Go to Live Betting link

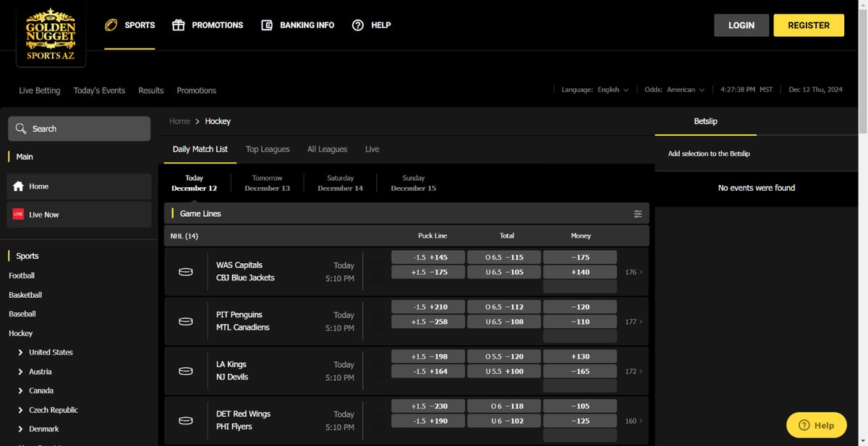tap(40, 90)
